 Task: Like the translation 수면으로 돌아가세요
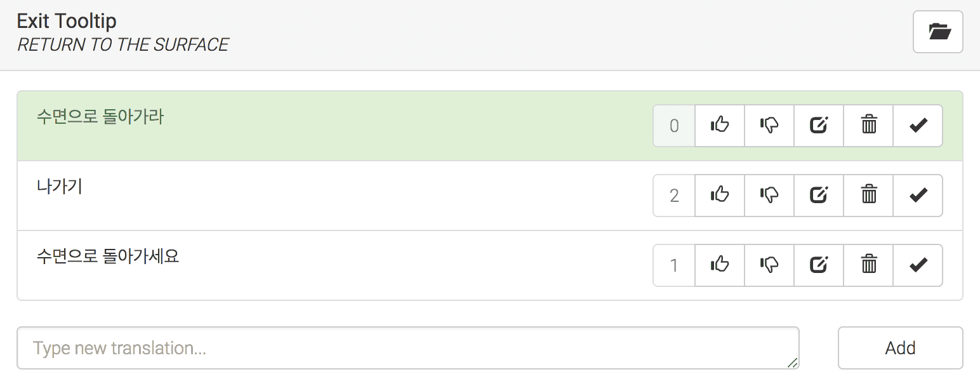coord(719,265)
